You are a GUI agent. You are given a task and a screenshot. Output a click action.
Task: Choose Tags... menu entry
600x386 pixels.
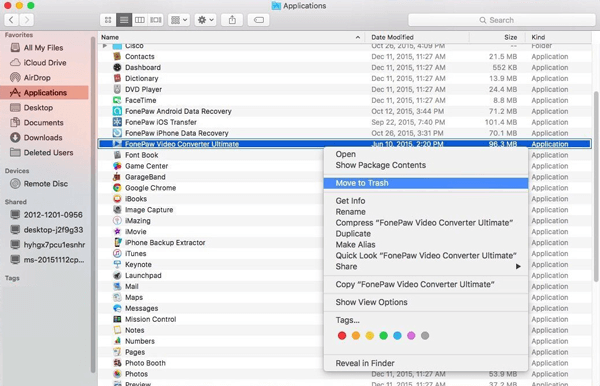pyautogui.click(x=426, y=320)
